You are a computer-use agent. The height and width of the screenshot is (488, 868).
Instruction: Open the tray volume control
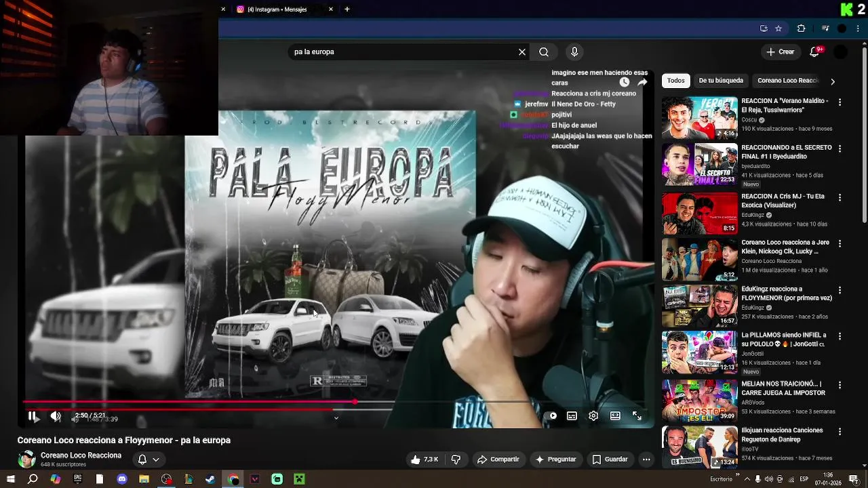(x=768, y=479)
